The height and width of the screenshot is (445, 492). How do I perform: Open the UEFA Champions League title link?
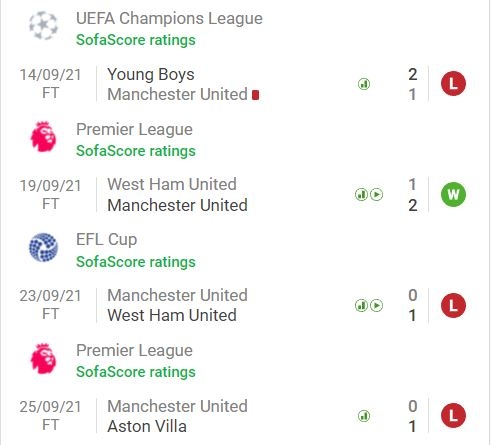tap(169, 18)
